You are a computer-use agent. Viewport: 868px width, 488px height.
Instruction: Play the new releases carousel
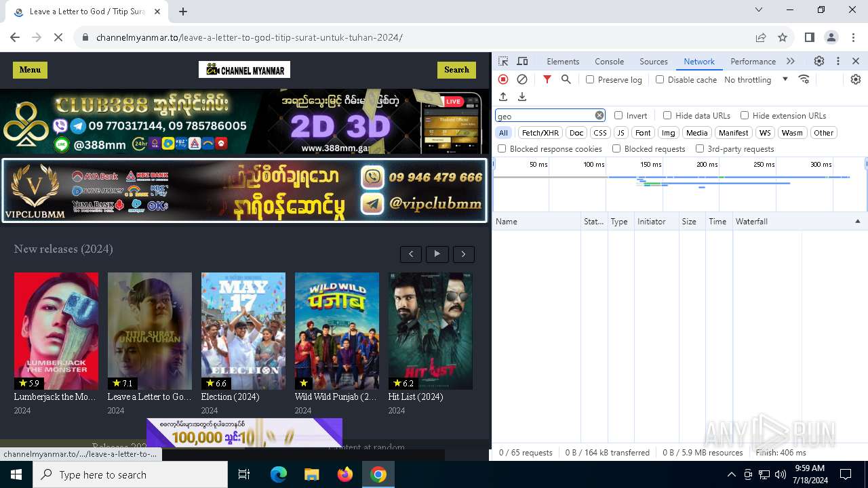[x=437, y=254]
